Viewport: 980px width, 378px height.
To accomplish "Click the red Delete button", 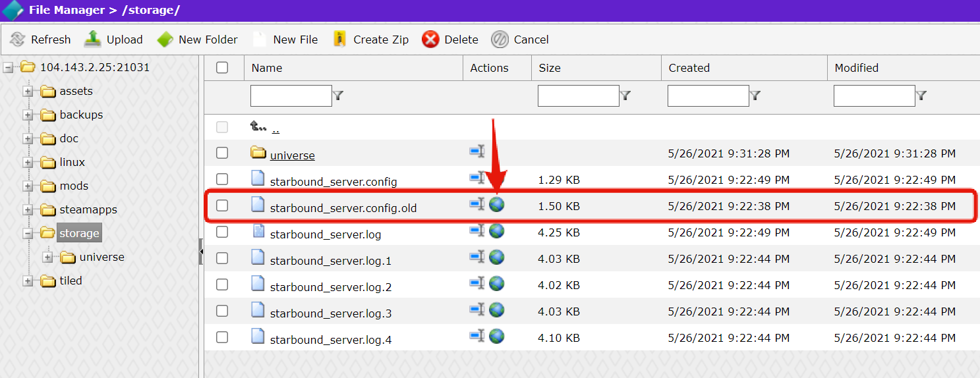I will 450,40.
